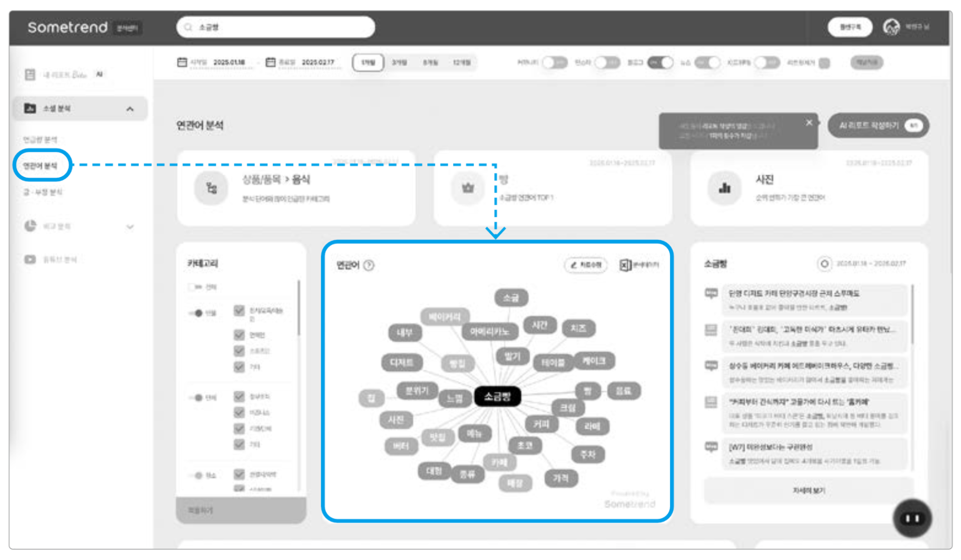
Task: Open the help icon next to 연관어 title
Action: point(369,265)
